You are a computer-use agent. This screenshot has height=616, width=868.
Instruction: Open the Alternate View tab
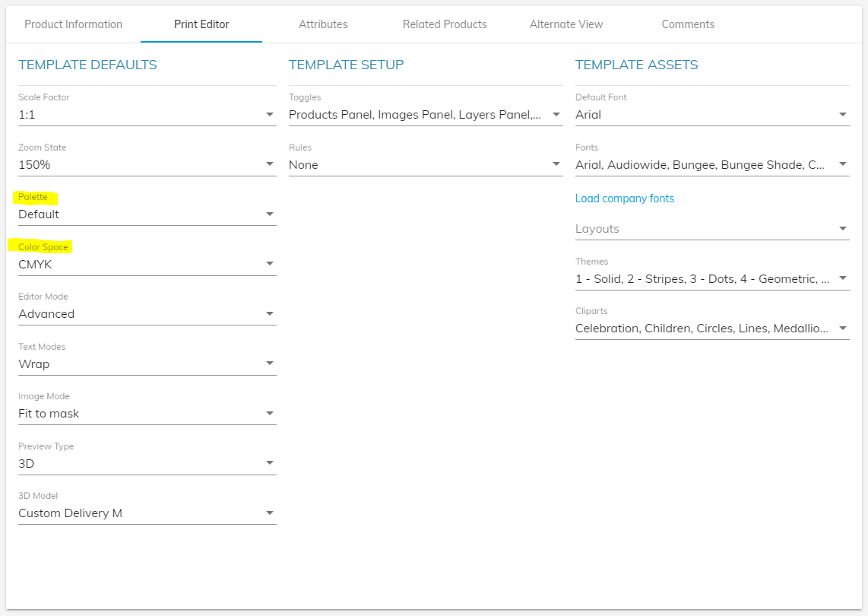[566, 24]
